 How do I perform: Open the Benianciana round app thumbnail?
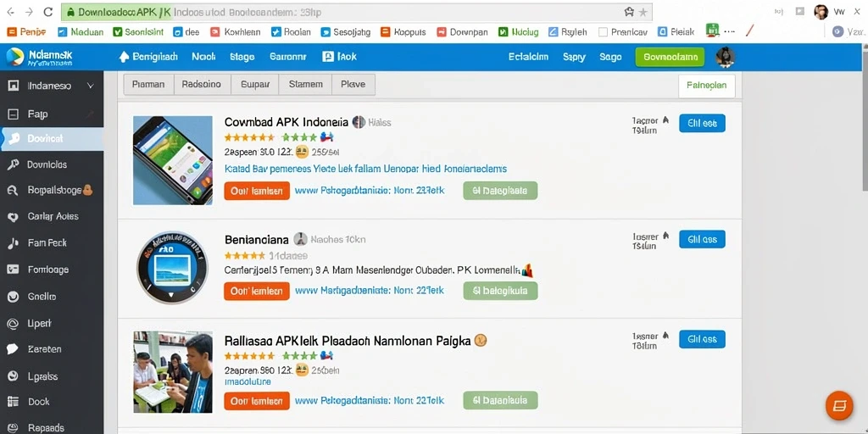[x=172, y=267]
